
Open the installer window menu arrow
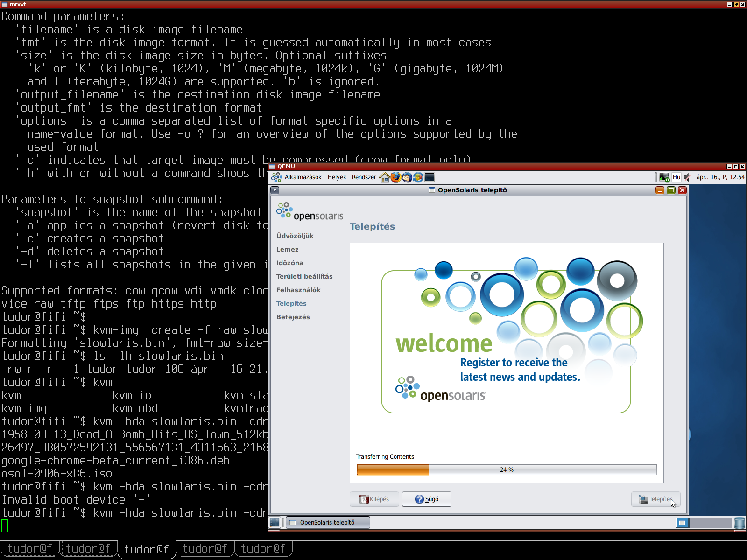[x=275, y=190]
